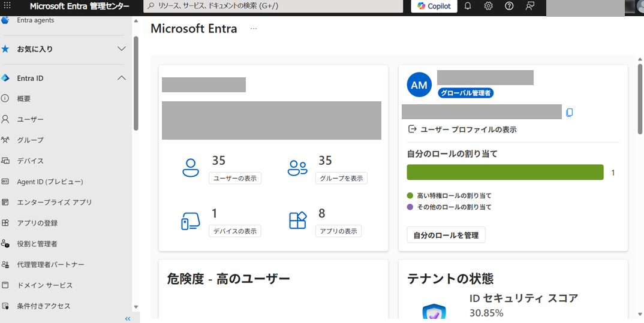Click the デバイス icon in sidebar
This screenshot has width=644, height=323.
click(5, 161)
